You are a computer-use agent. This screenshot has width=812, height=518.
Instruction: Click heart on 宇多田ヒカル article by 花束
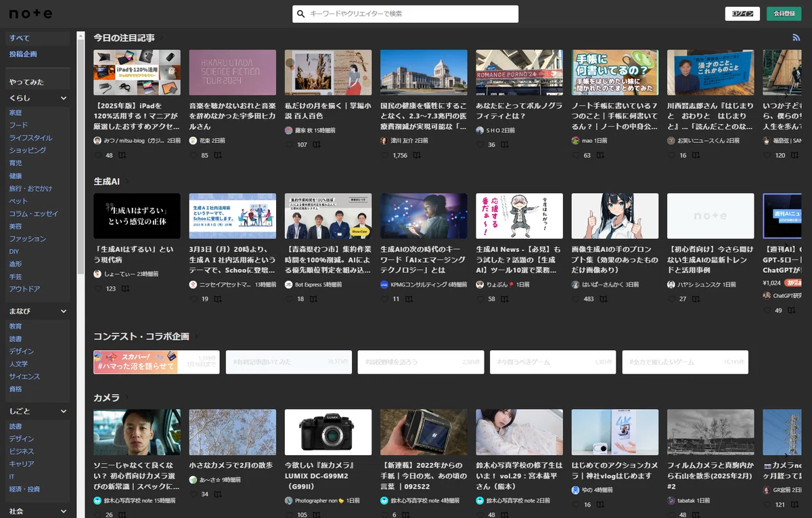pyautogui.click(x=194, y=155)
